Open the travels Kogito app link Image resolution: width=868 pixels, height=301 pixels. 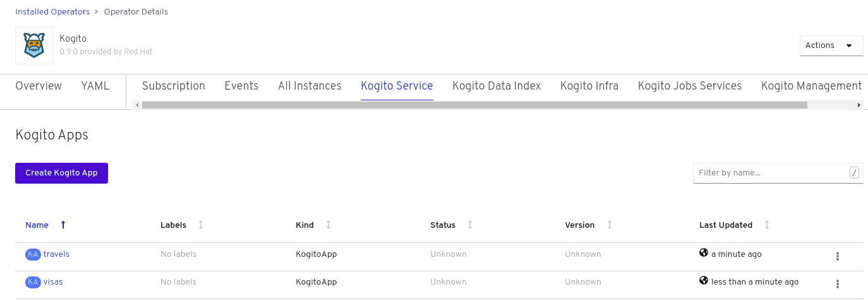coord(56,254)
